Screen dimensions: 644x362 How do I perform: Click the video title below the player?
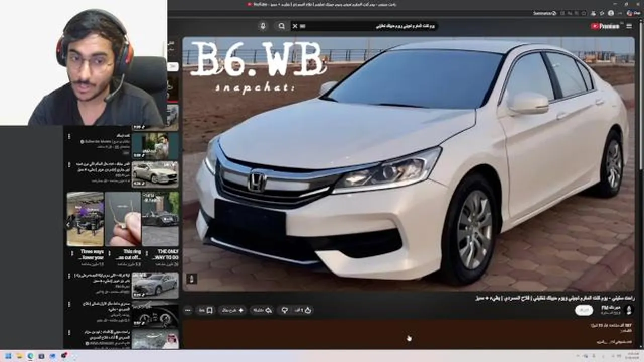(555, 298)
